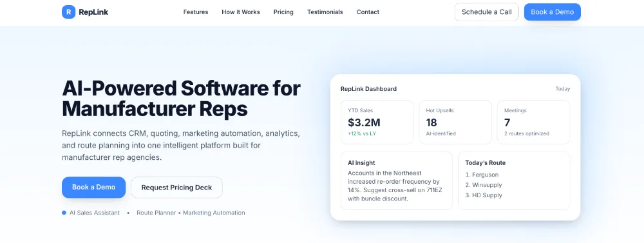644x243 pixels.
Task: Select the Marketing Automation label
Action: click(x=214, y=213)
